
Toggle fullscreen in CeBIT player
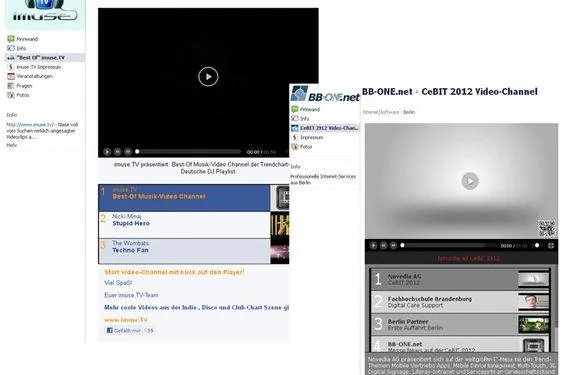click(551, 246)
